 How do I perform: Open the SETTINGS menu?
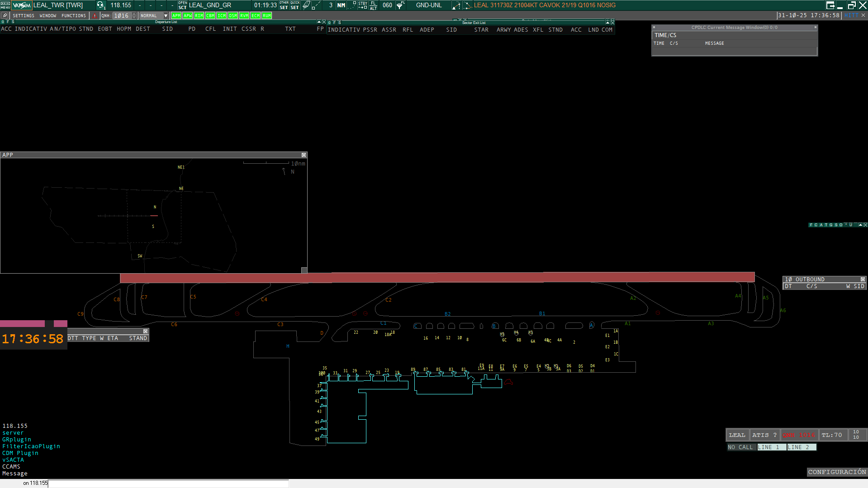[x=24, y=15]
